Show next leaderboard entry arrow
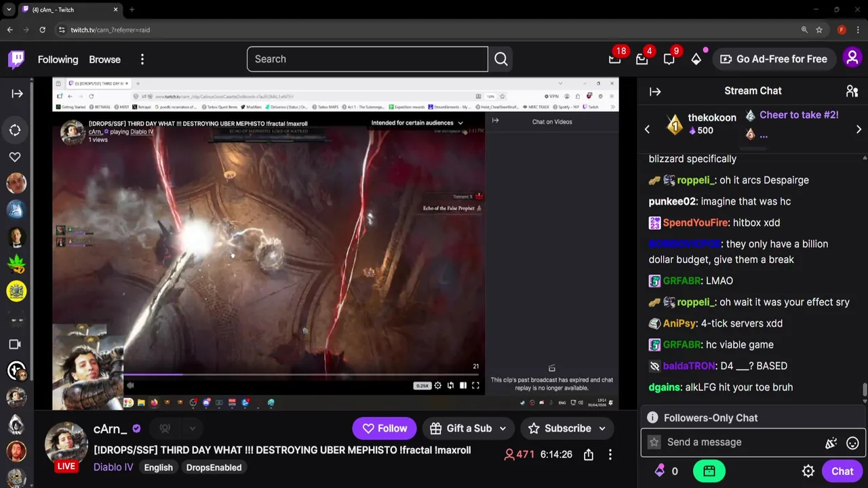 pos(859,129)
